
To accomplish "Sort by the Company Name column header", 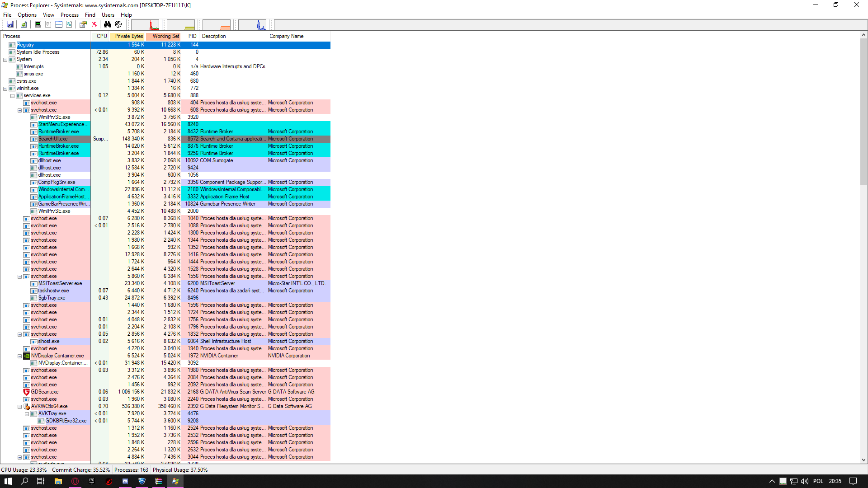I will click(299, 36).
